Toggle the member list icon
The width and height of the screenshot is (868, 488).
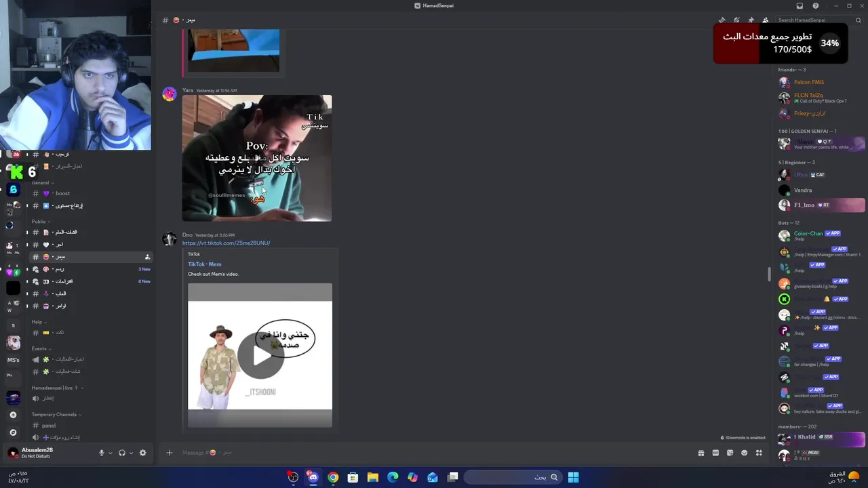(x=766, y=20)
